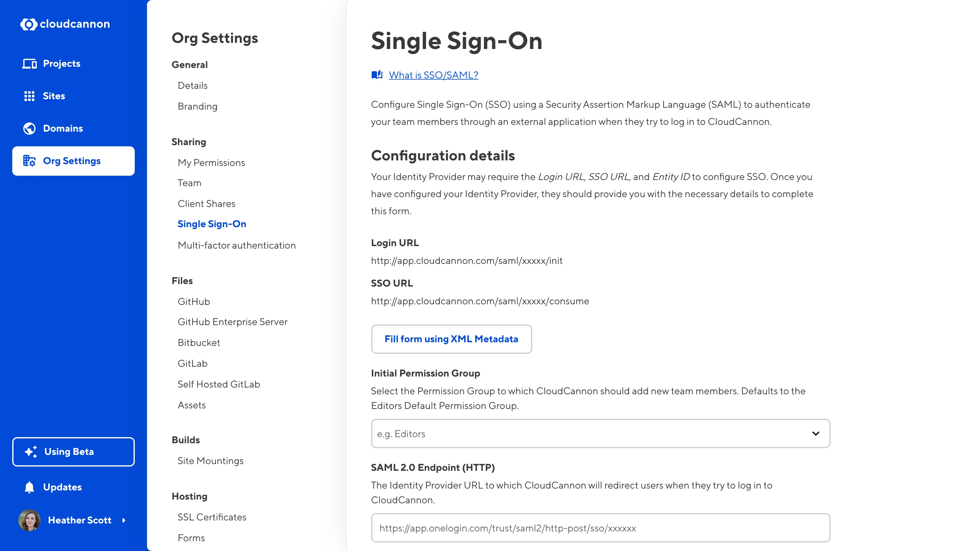
Task: Expand the Heather Scott user menu arrow
Action: point(124,520)
